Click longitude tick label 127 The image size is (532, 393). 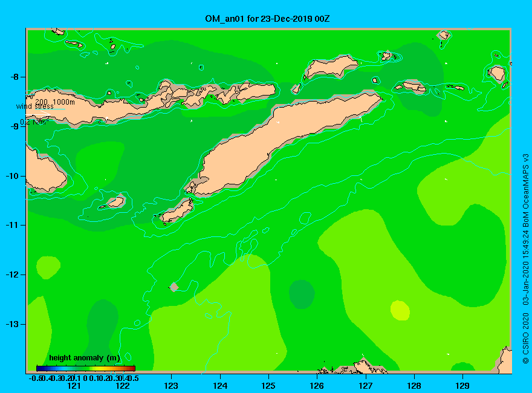pyautogui.click(x=365, y=386)
